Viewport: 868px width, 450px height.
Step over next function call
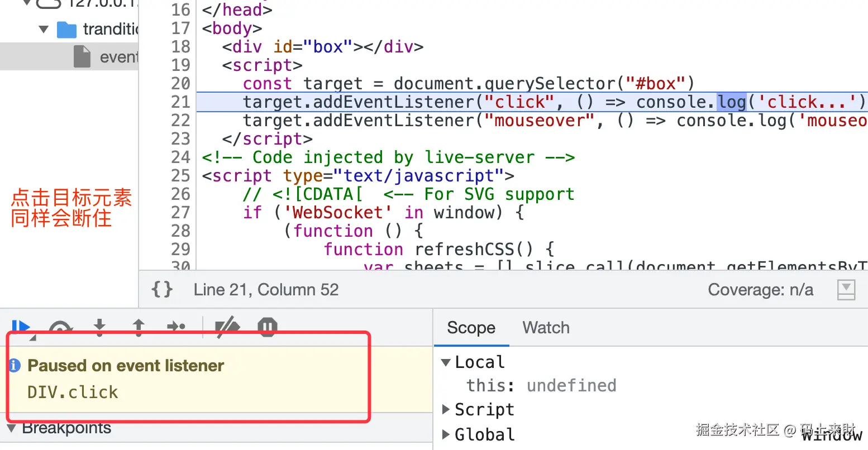61,328
